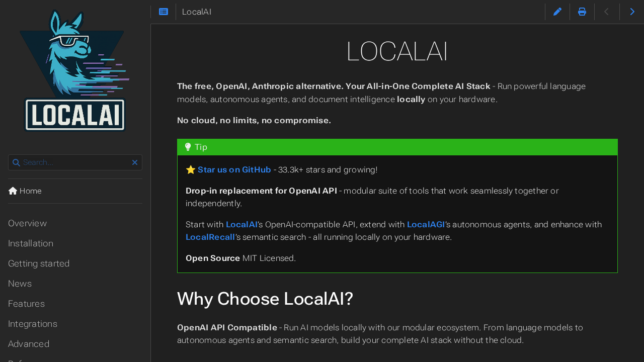This screenshot has height=362, width=644.
Task: Clear the search field with the X icon
Action: click(134, 162)
